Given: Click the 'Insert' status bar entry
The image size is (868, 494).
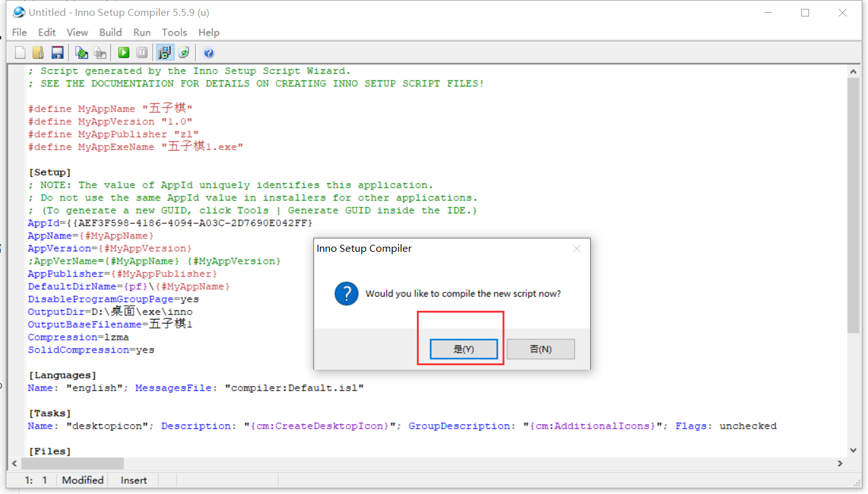Looking at the screenshot, I should coord(134,480).
